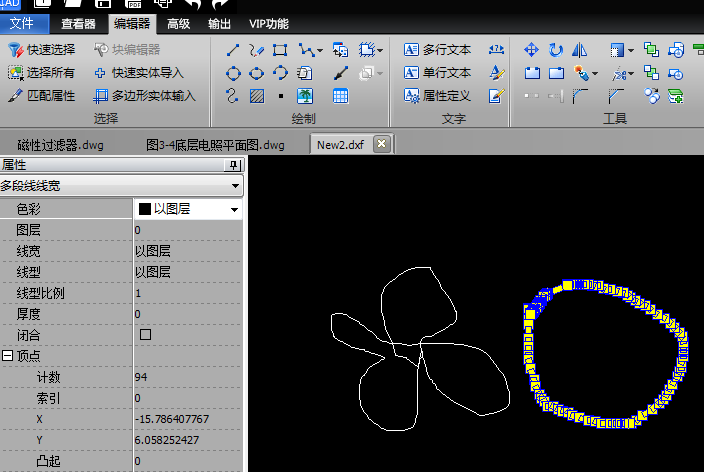Select the freehand sketch pencil tool

pyautogui.click(x=256, y=50)
